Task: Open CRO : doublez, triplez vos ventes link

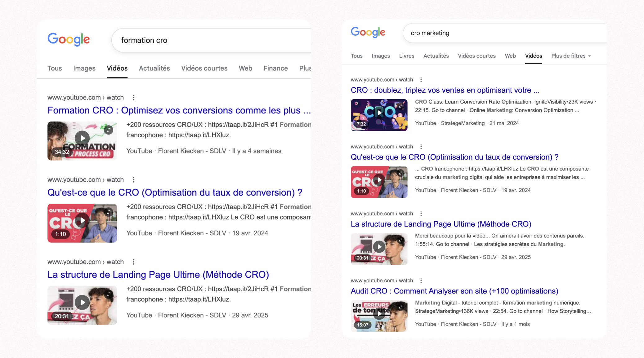Action: [445, 90]
